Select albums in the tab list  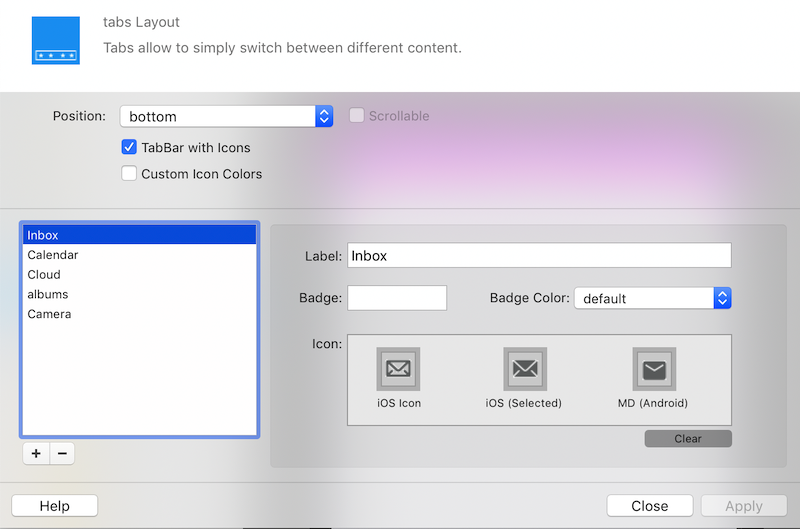[x=140, y=294]
